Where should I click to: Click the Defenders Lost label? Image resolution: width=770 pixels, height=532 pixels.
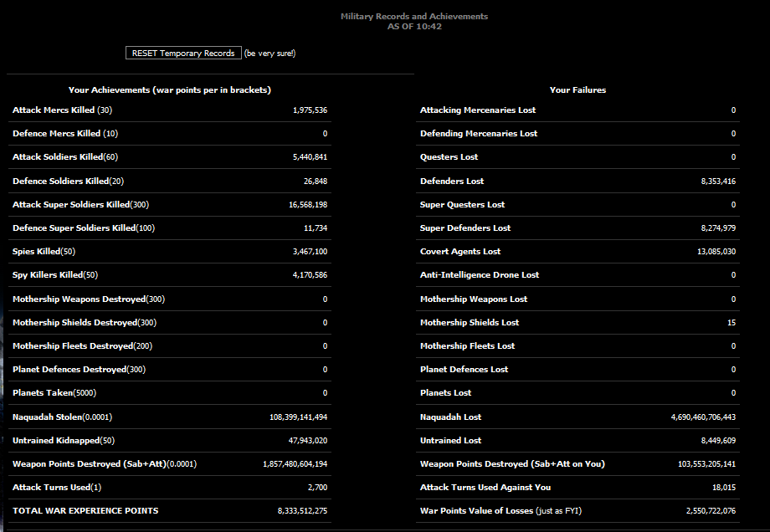(452, 182)
